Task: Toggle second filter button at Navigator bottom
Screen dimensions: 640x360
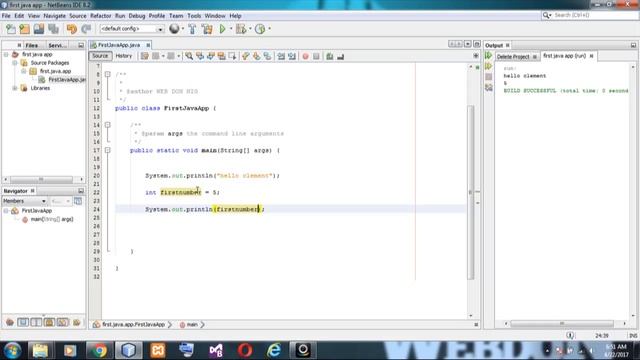Action: tap(36, 322)
